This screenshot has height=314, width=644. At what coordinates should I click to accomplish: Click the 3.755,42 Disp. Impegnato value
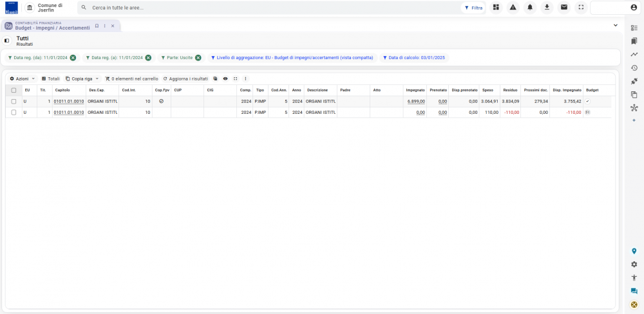573,101
